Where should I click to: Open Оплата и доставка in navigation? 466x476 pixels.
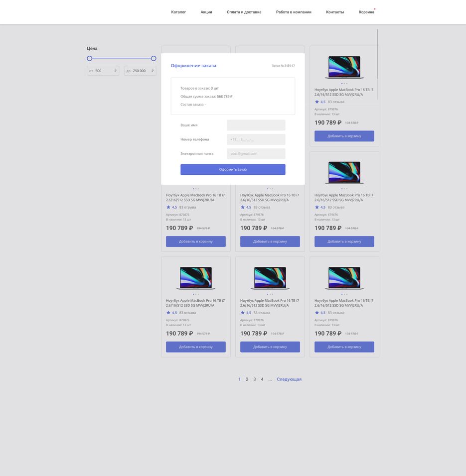[244, 12]
